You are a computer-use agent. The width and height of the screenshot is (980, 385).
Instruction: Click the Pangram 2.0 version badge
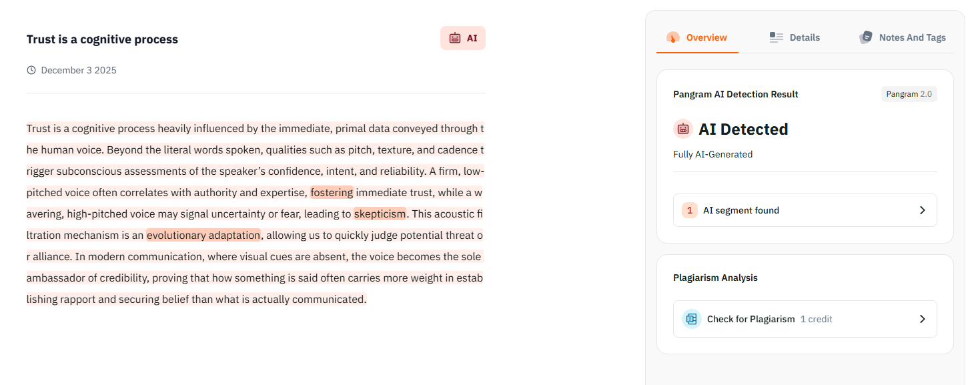pos(909,94)
